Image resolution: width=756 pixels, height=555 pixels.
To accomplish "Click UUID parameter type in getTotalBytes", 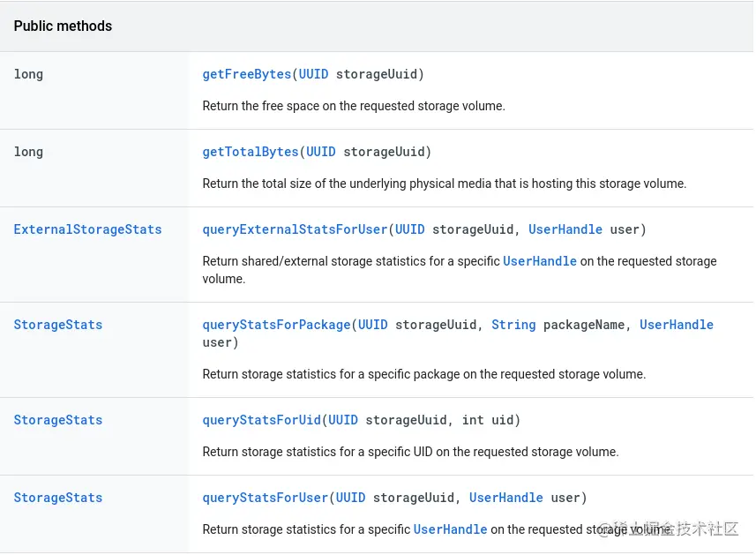I will (321, 152).
